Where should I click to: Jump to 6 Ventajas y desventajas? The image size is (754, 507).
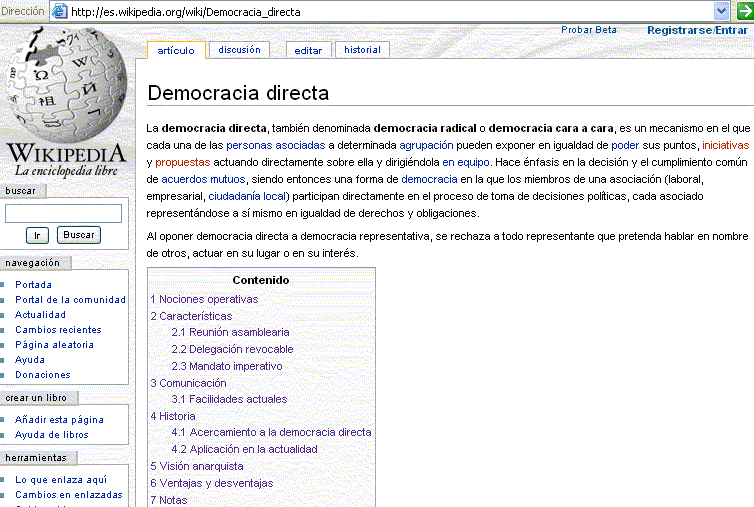(x=212, y=483)
